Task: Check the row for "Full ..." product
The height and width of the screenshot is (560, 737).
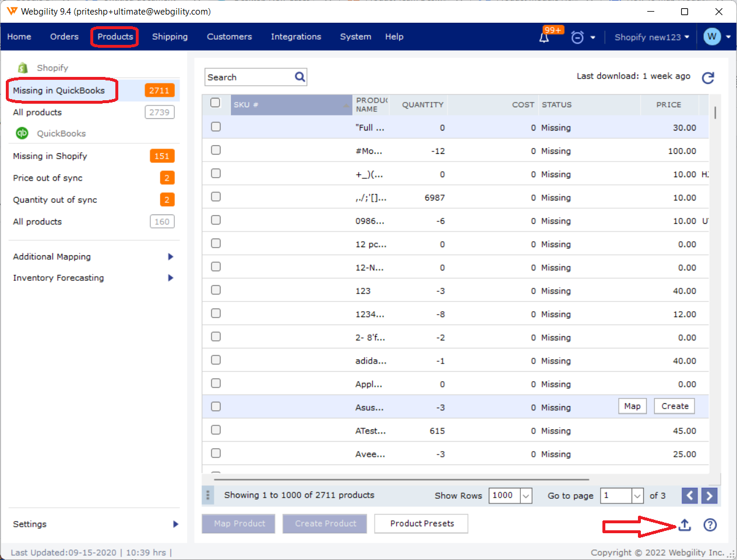Action: coord(216,126)
